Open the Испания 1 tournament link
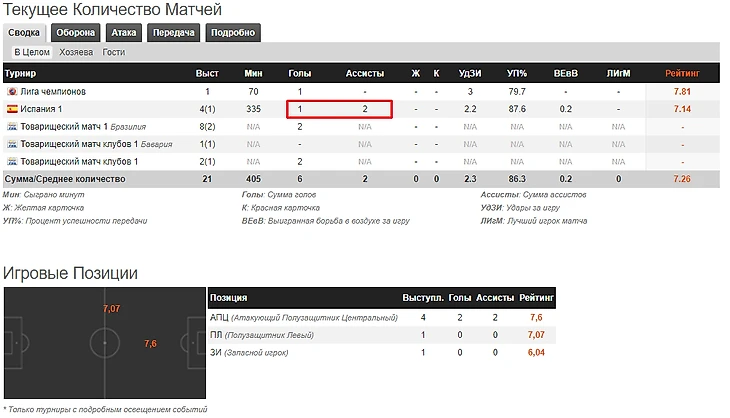This screenshot has height=418, width=730. [x=41, y=109]
